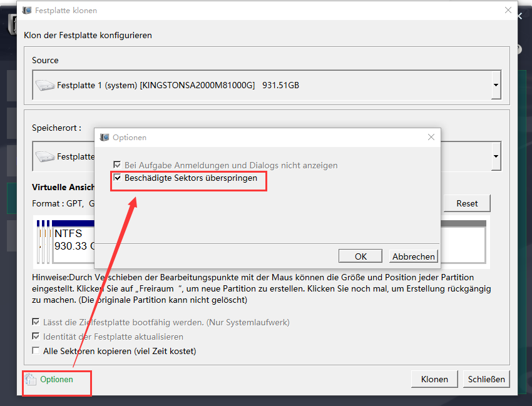
Task: Open the Optionen link at bottom left
Action: click(x=57, y=379)
